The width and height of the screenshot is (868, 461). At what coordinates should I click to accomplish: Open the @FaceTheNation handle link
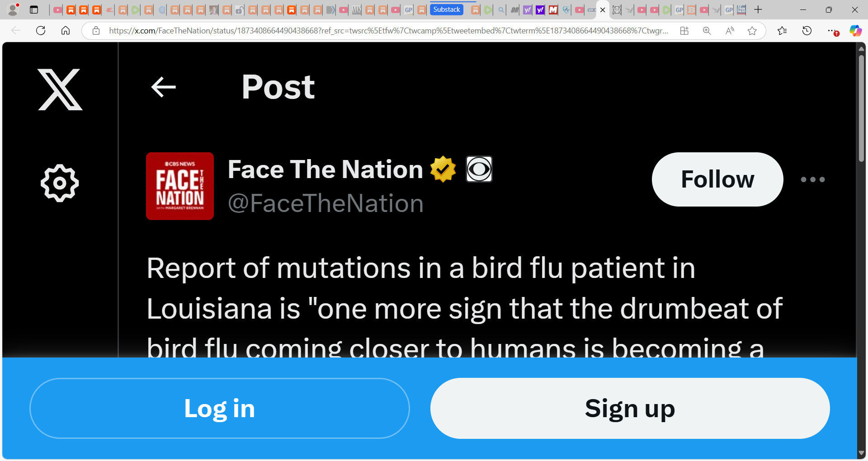(x=326, y=203)
